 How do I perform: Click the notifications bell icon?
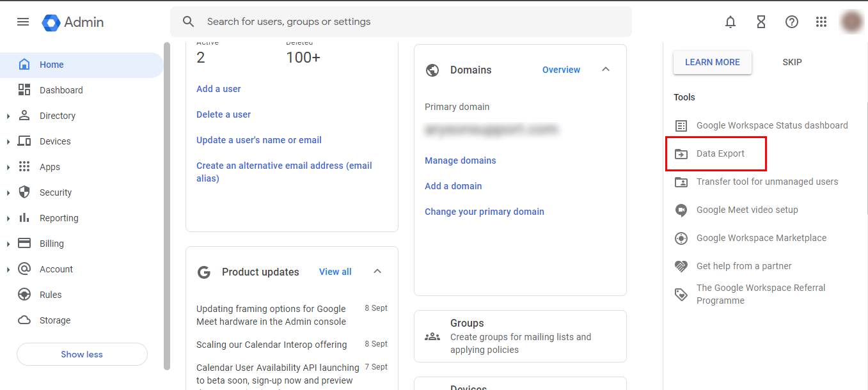730,22
